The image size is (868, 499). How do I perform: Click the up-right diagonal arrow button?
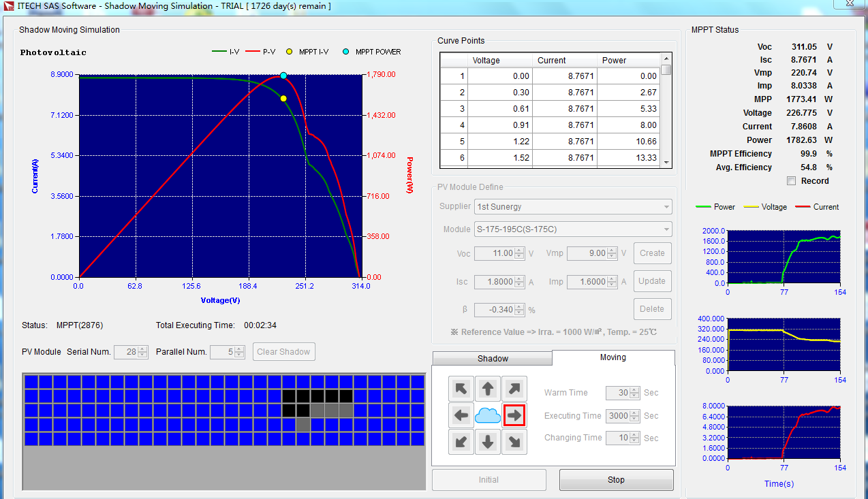pos(514,389)
